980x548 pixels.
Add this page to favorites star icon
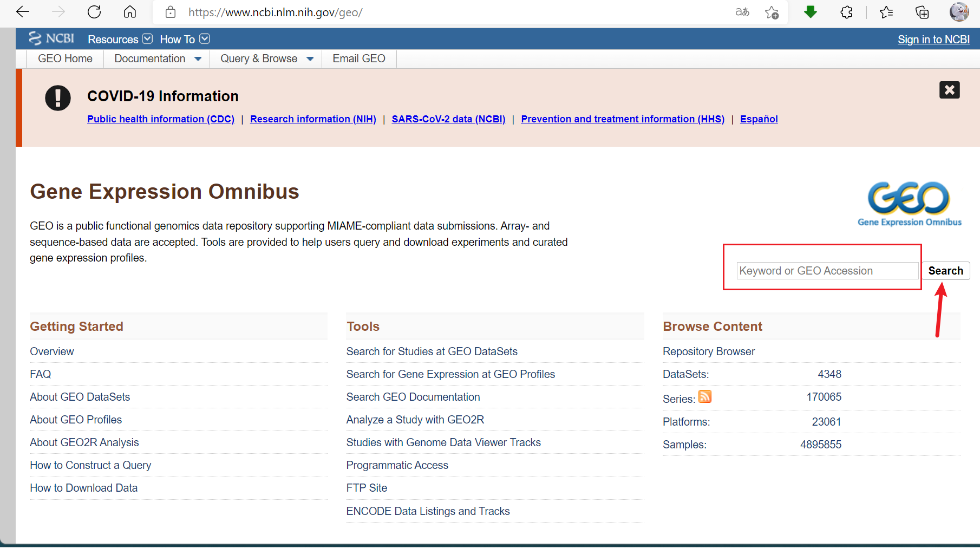tap(772, 12)
